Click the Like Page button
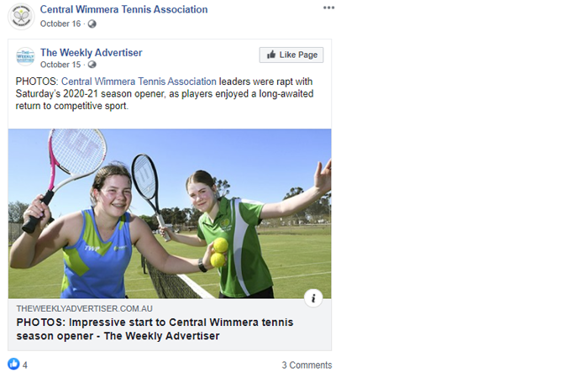This screenshot has height=378, width=588. click(x=291, y=55)
